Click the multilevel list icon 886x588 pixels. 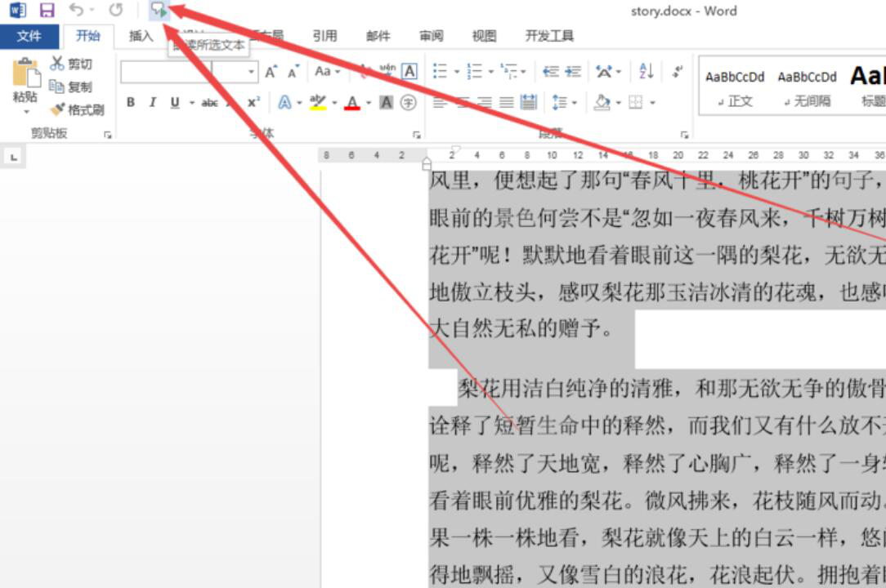point(509,71)
